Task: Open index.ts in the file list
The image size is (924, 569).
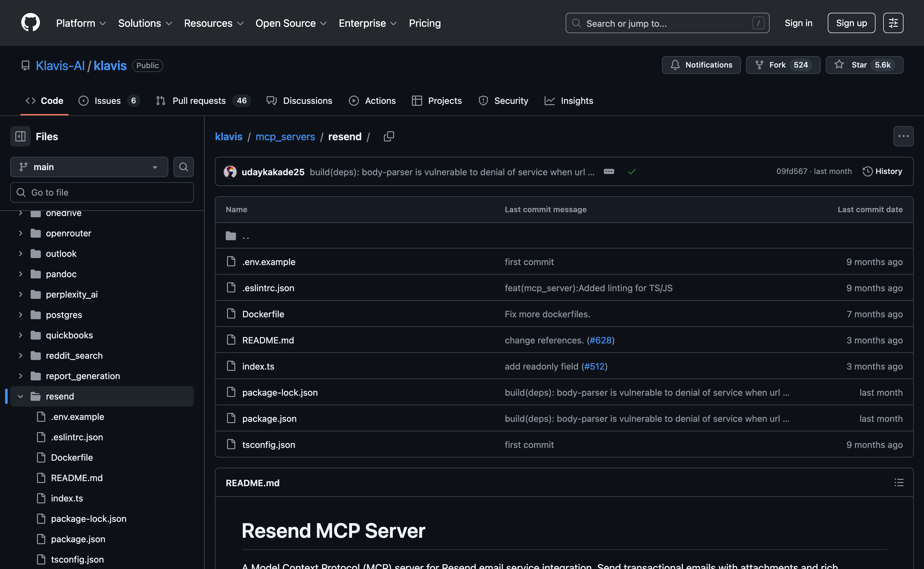Action: pos(258,366)
